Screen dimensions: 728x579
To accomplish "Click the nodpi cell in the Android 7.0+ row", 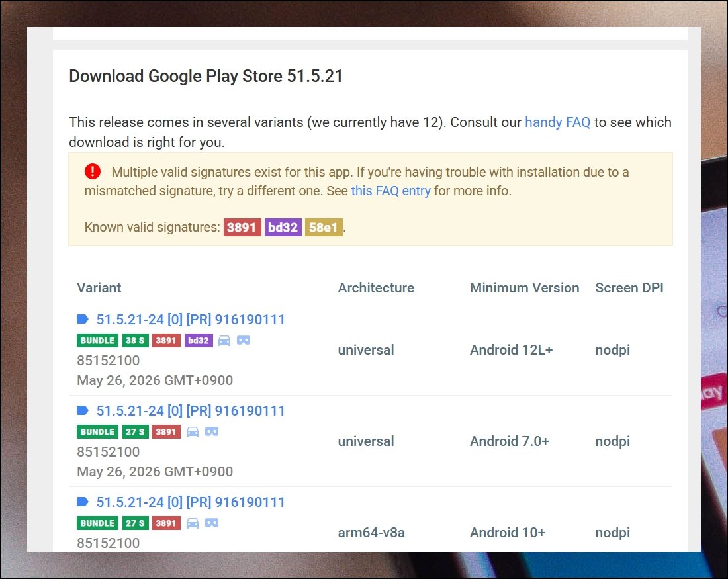I will point(612,441).
